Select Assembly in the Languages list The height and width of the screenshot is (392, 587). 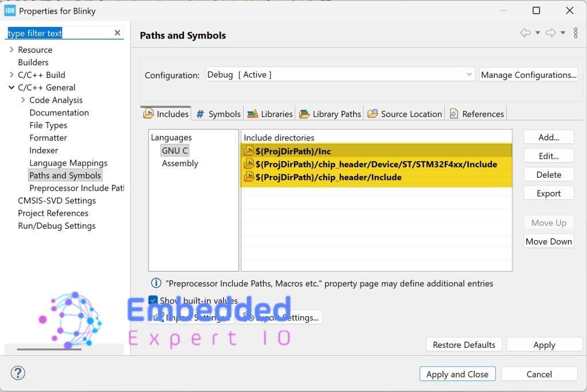click(180, 163)
